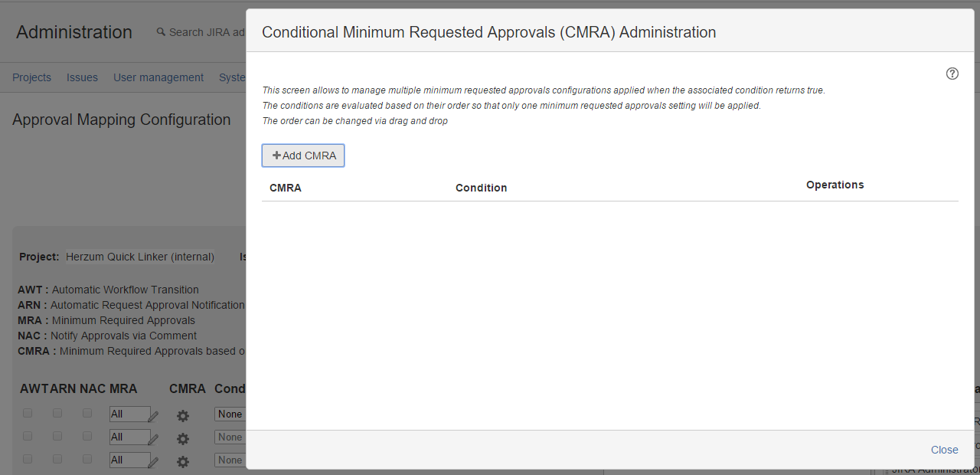
Task: Click the first row MRA All field
Action: (x=129, y=414)
